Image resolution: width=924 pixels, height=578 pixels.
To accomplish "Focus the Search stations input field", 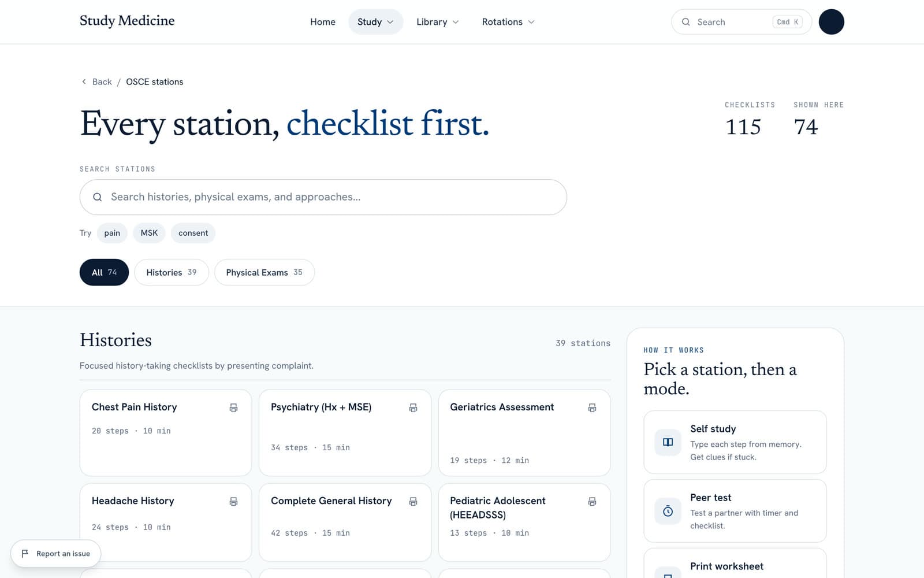I will pos(323,197).
